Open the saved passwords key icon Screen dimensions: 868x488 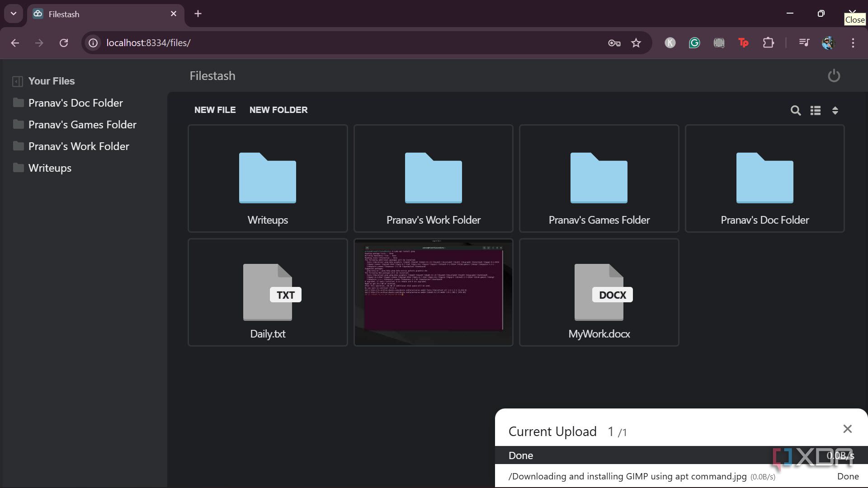(614, 43)
